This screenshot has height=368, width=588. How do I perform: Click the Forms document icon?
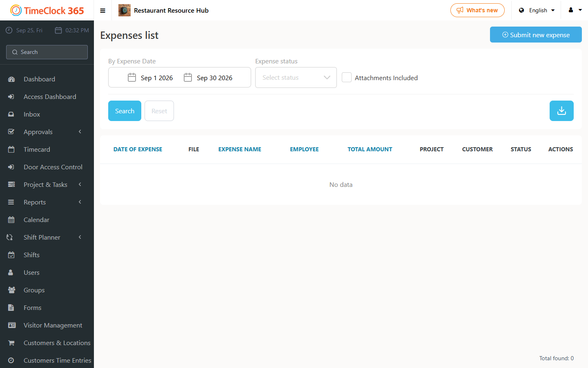coord(11,308)
